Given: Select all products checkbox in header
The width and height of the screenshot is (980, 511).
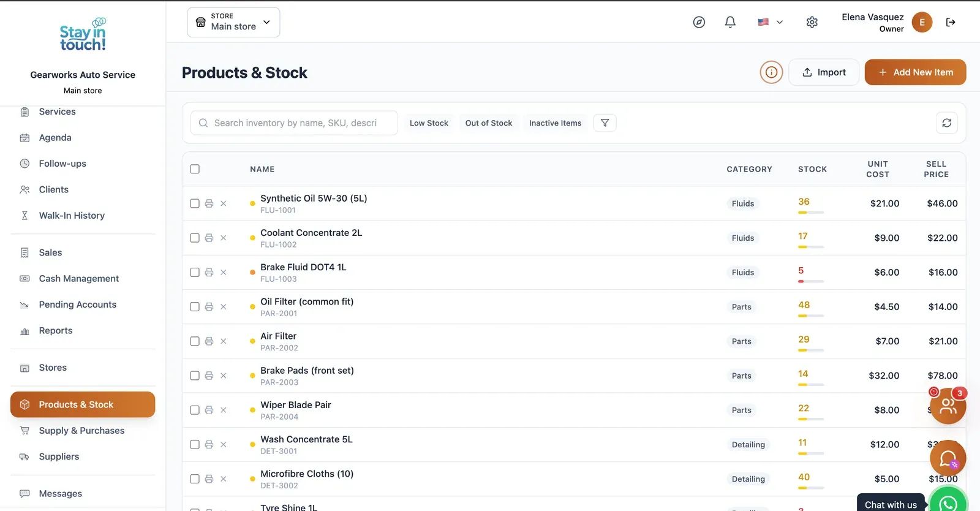Looking at the screenshot, I should (195, 169).
